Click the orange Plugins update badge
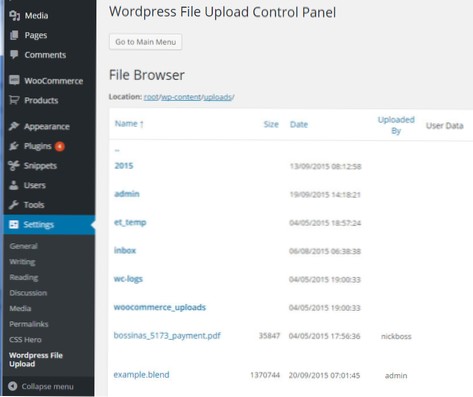Viewport: 473px width, 397px height. point(60,146)
